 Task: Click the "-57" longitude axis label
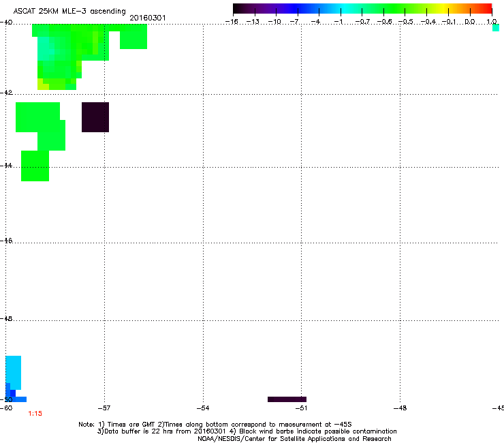point(104,408)
